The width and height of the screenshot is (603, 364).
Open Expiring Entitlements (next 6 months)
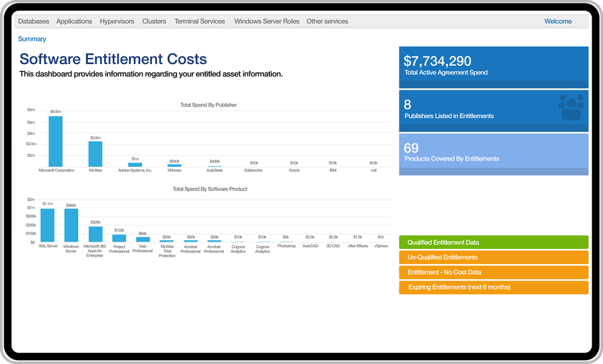(494, 287)
